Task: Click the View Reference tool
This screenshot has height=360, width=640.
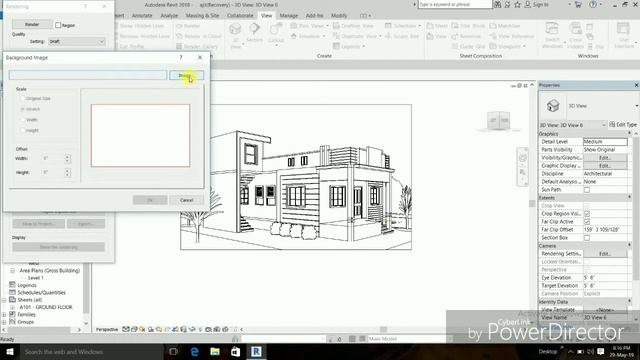Action: 512,36
